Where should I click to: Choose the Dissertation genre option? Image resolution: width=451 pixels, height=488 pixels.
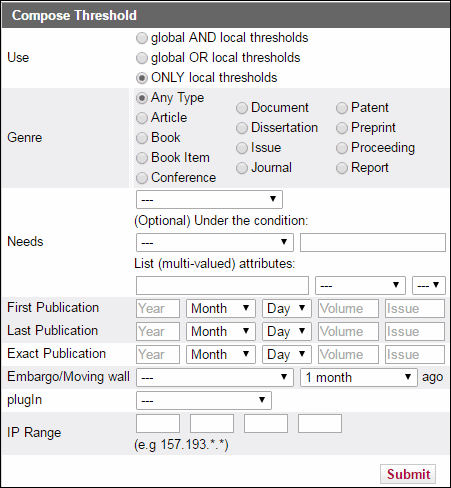pos(242,128)
